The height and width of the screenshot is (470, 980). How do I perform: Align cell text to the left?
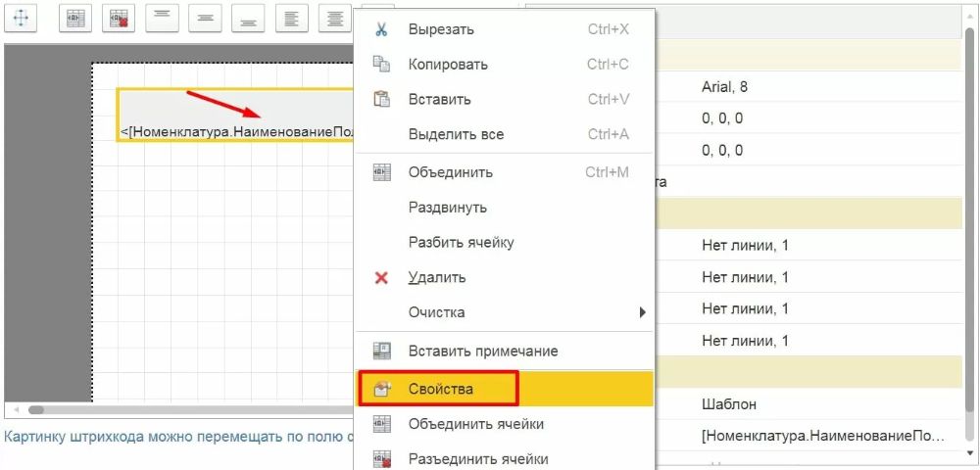click(x=291, y=18)
